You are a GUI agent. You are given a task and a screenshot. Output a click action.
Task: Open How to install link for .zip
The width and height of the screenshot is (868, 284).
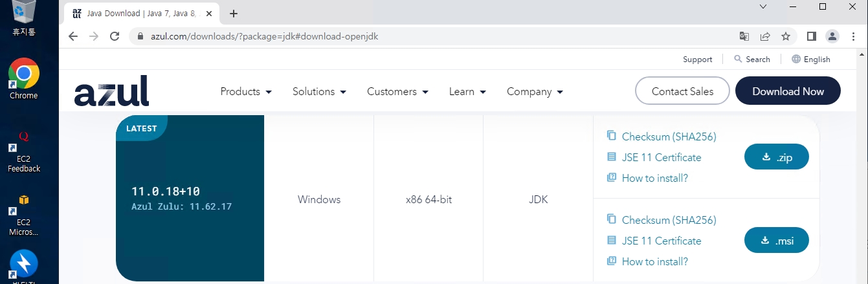(654, 178)
